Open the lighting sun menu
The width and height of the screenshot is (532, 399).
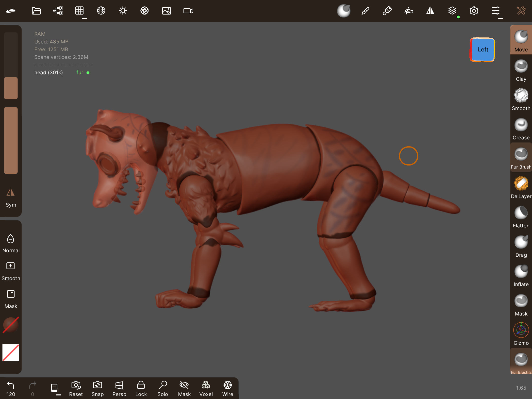point(123,11)
